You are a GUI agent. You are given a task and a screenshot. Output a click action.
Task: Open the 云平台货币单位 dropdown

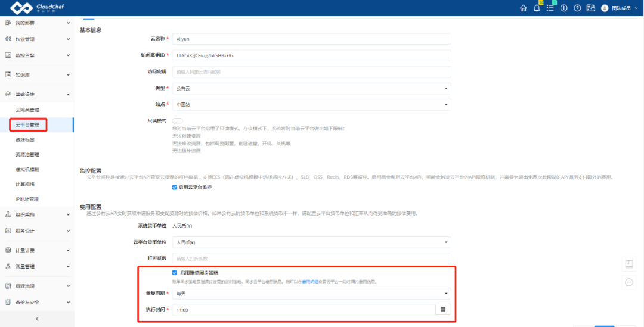[311, 242]
